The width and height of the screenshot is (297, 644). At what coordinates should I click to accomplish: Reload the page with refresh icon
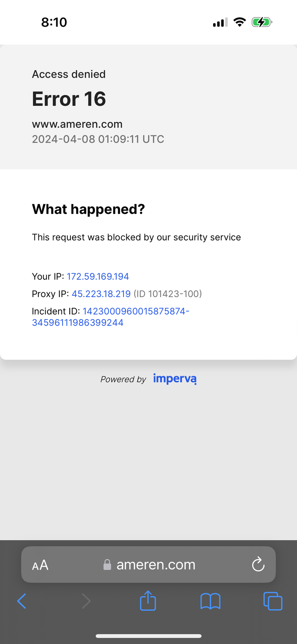click(x=258, y=564)
